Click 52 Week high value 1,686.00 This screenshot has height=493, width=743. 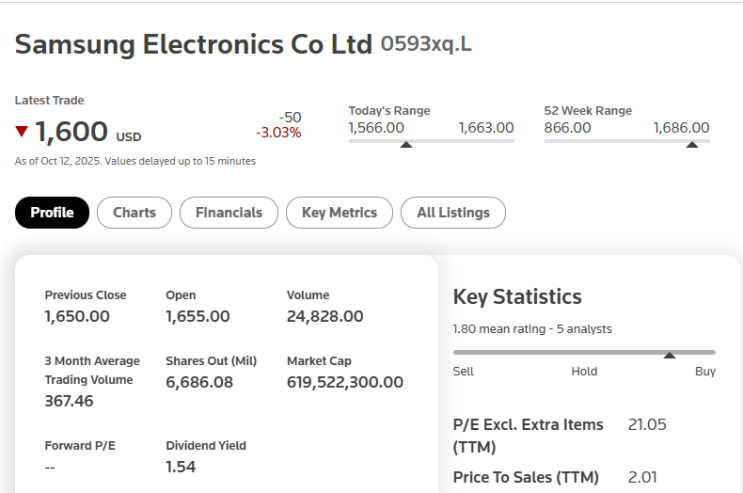[x=681, y=128]
